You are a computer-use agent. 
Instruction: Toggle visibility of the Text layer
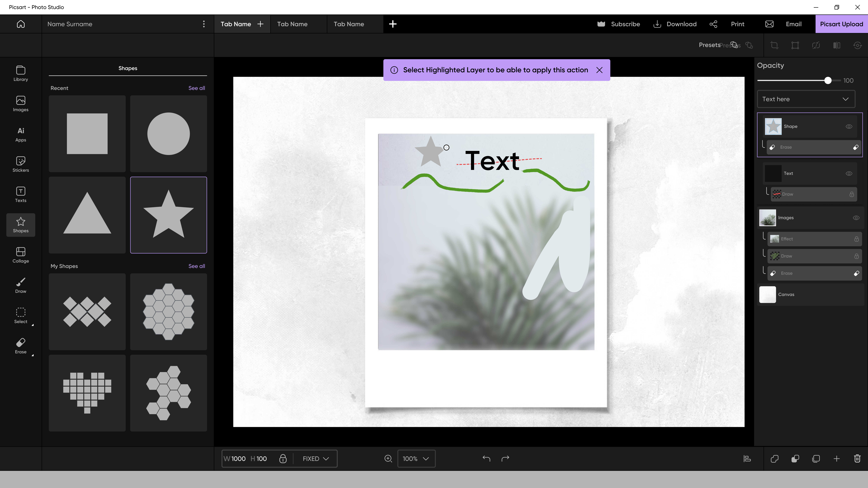coord(849,173)
